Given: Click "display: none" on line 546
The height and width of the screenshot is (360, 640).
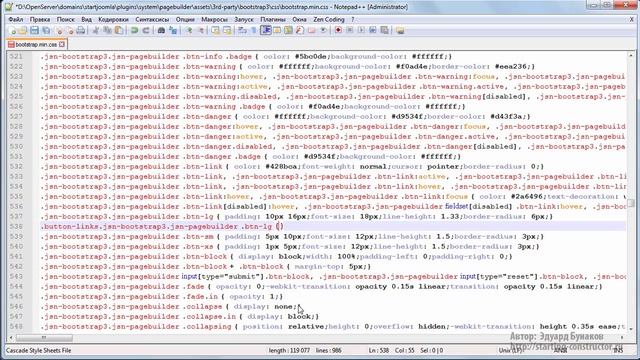Looking at the screenshot, I should tap(263, 307).
